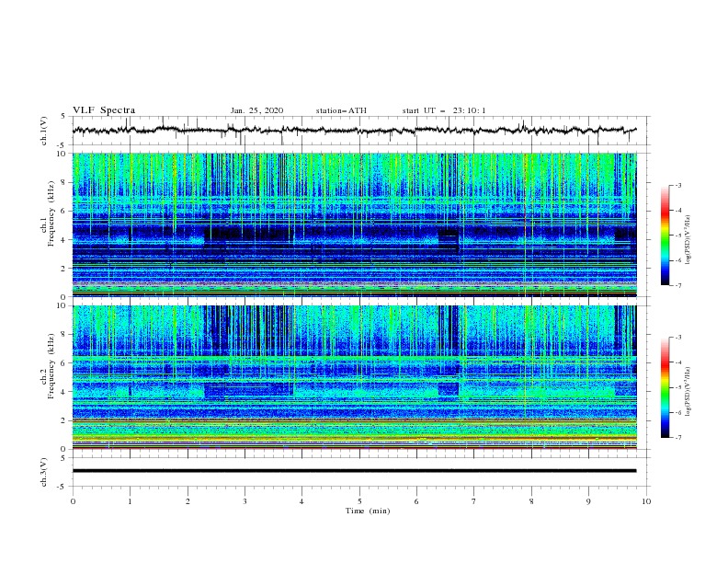Click time axis tick label "5"
728x563 pixels.
[359, 501]
